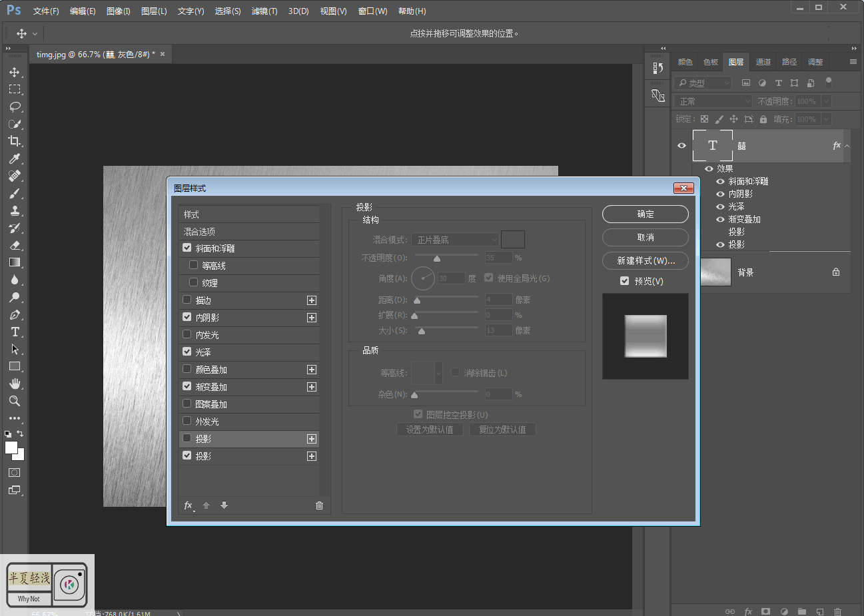Select the Quick Selection tool
Viewport: 864px width, 616px height.
click(15, 124)
